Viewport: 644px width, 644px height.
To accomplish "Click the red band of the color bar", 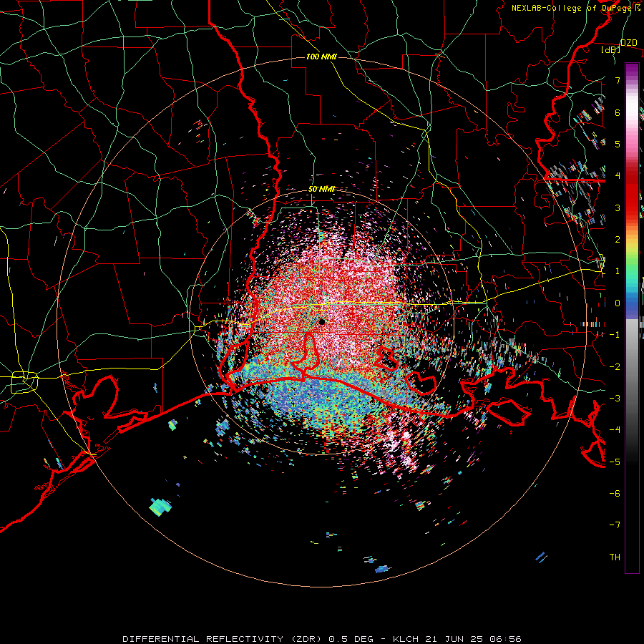I will point(632,193).
